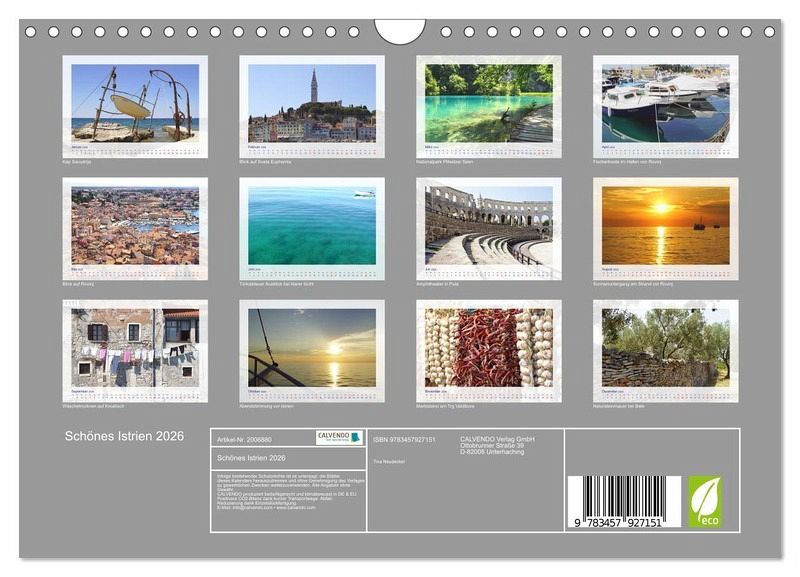
Task: Open the turquoise national park lake thumbnail
Action: point(489,107)
